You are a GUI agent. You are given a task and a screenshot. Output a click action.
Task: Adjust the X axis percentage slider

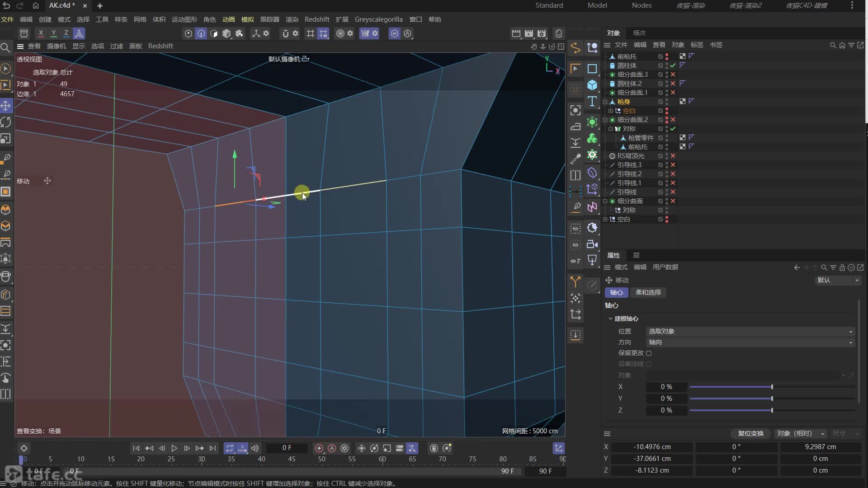772,387
